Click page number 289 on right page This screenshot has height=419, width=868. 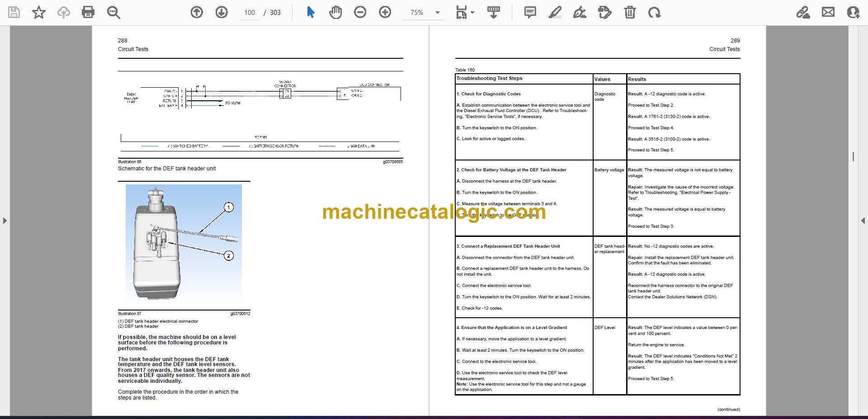[735, 41]
